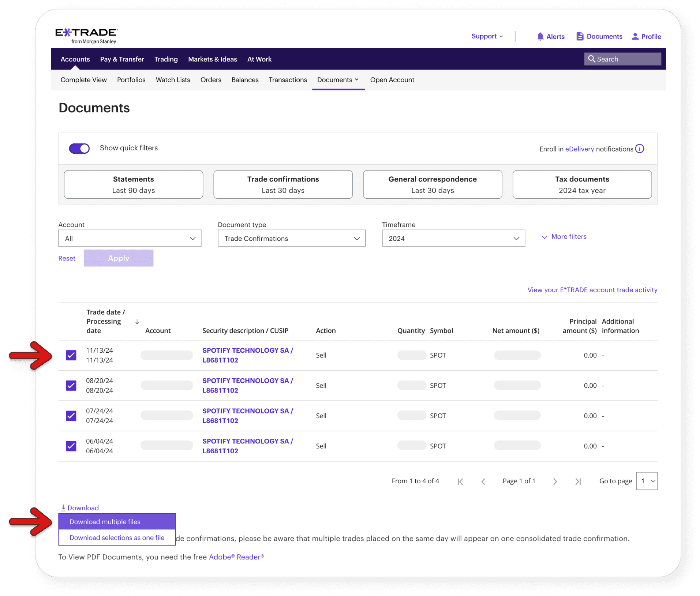Open the Go to page dropdown
700x596 pixels.
(x=647, y=481)
